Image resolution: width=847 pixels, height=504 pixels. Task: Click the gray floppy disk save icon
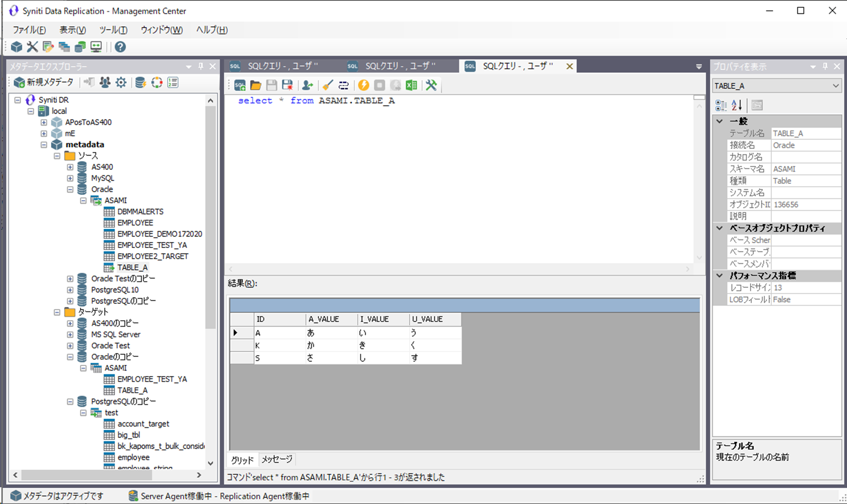coord(271,85)
